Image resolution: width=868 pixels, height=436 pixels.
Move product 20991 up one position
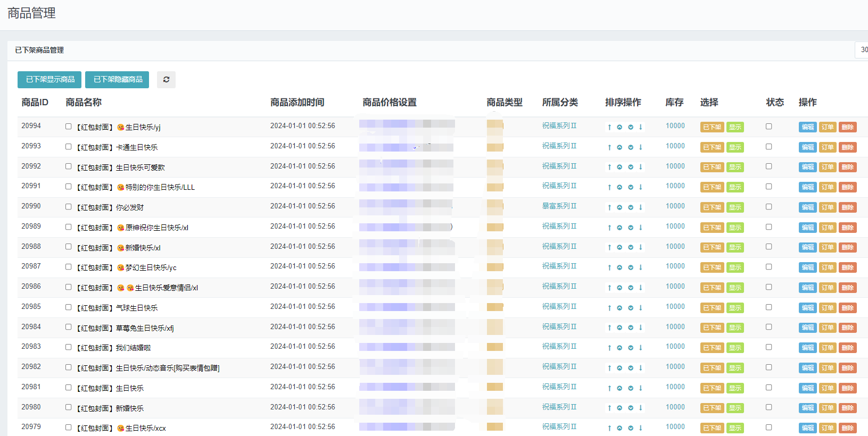pos(619,187)
